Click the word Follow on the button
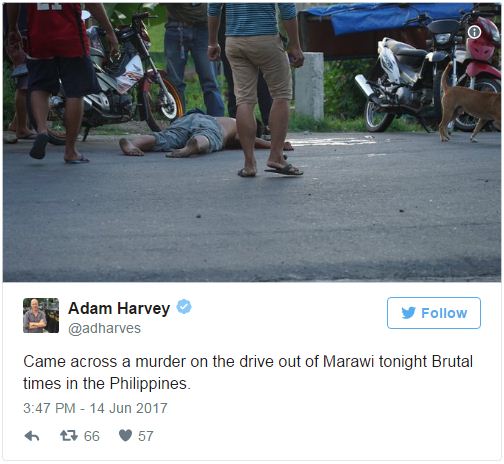Image resolution: width=504 pixels, height=464 pixels. click(x=444, y=313)
